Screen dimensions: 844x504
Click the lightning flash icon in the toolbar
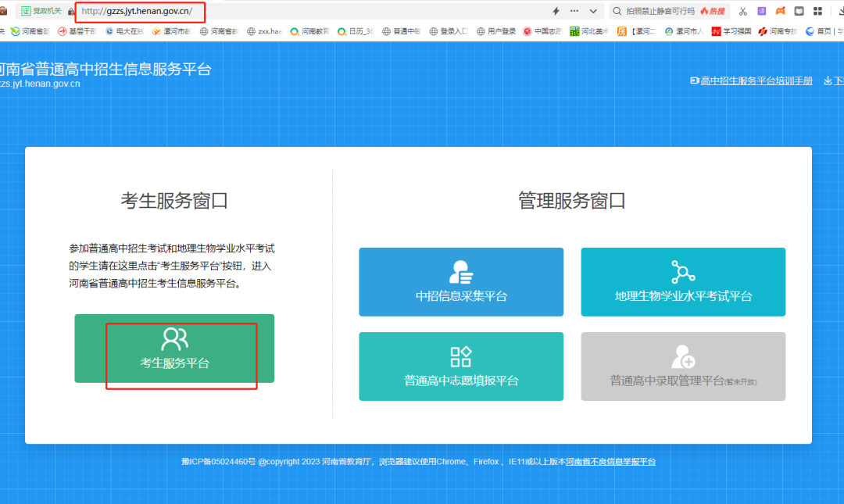[556, 10]
